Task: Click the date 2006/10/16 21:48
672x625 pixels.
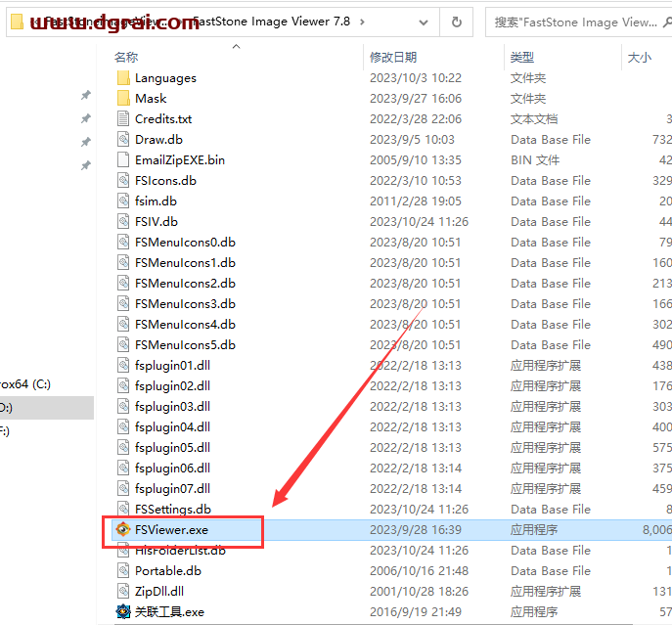Action: [419, 571]
